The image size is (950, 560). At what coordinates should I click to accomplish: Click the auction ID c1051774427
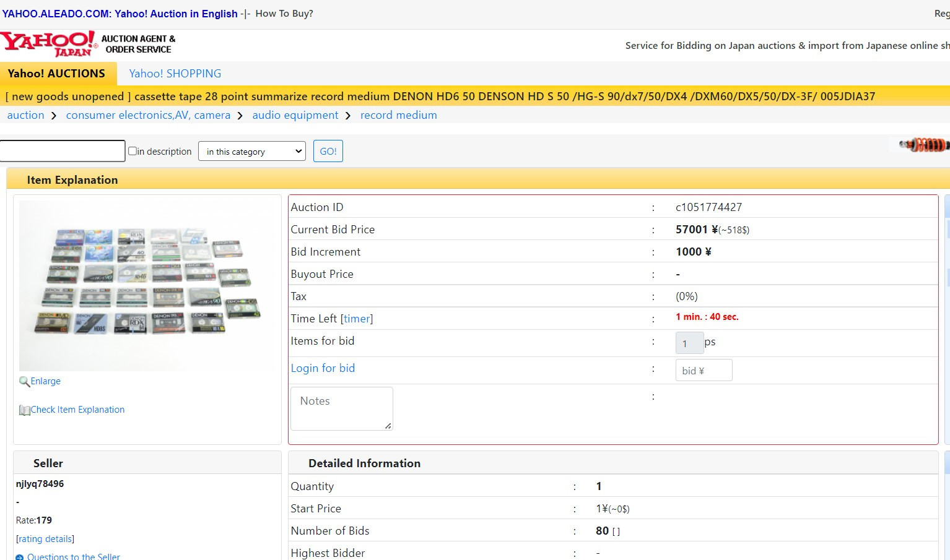pos(708,207)
